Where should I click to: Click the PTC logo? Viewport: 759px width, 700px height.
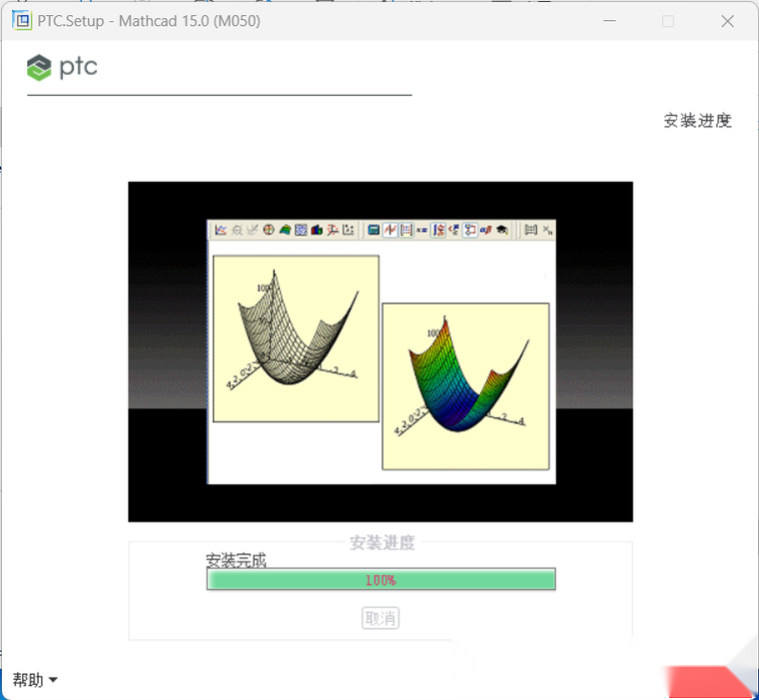(62, 68)
